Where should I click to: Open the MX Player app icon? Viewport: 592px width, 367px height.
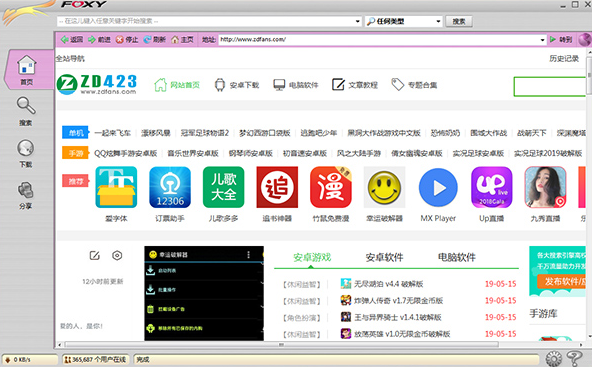click(x=438, y=187)
